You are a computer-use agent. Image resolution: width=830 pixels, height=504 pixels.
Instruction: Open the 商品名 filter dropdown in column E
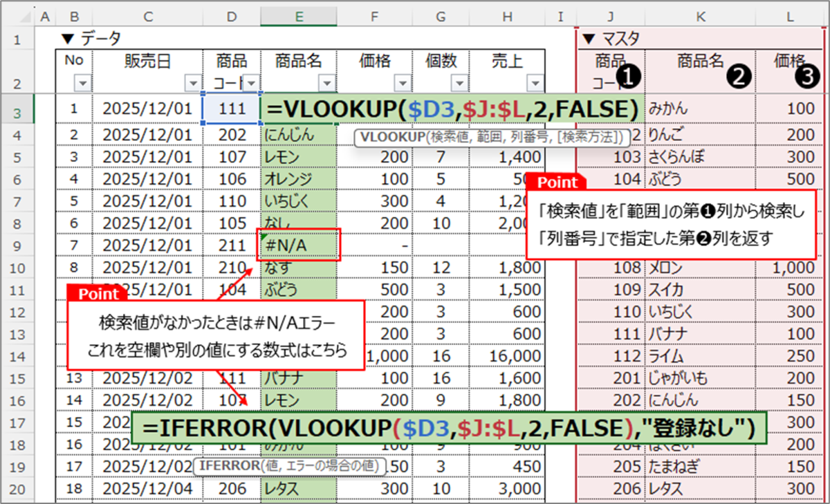tap(327, 84)
